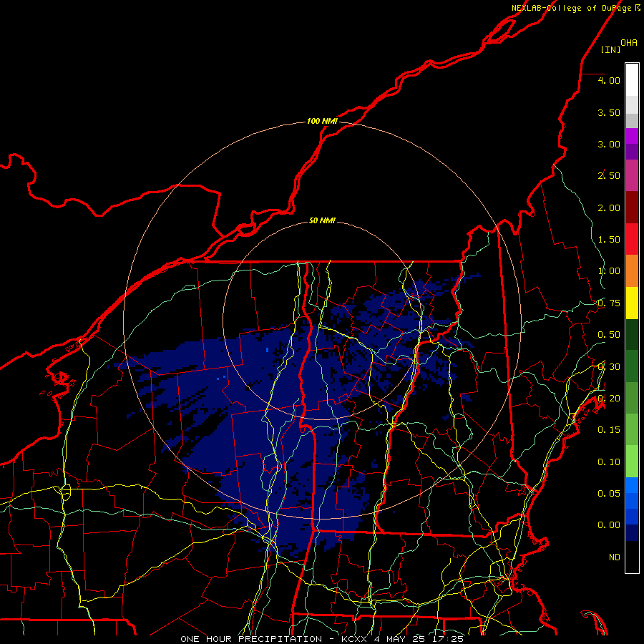Click the '0.15' legend value

(609, 429)
